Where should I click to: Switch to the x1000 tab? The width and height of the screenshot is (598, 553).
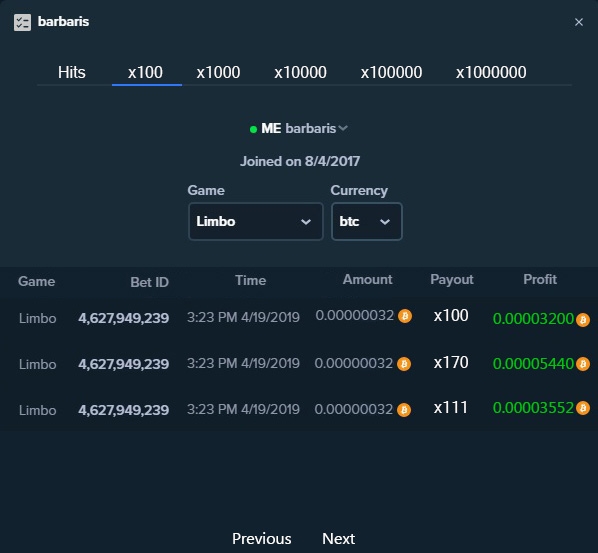point(218,72)
